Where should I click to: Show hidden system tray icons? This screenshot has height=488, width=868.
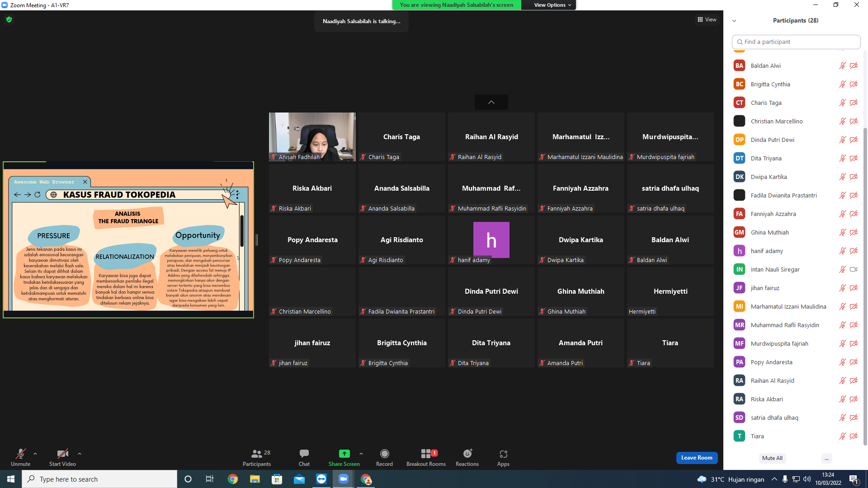point(774,479)
